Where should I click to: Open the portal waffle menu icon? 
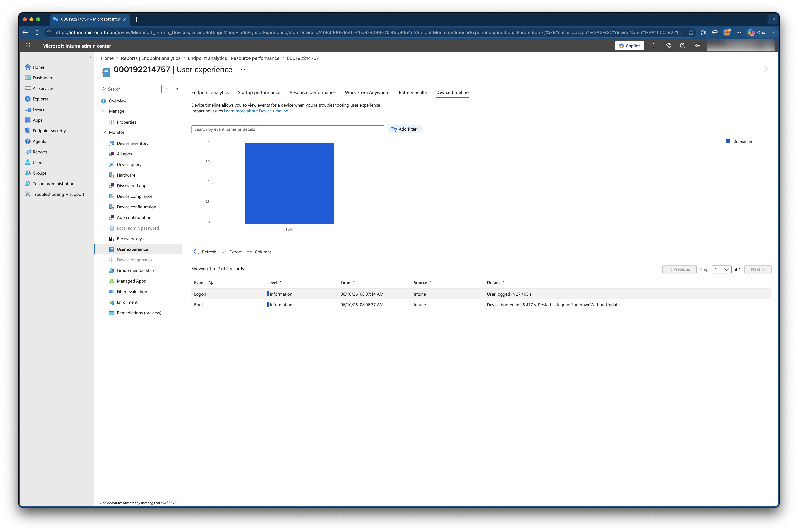[28, 46]
